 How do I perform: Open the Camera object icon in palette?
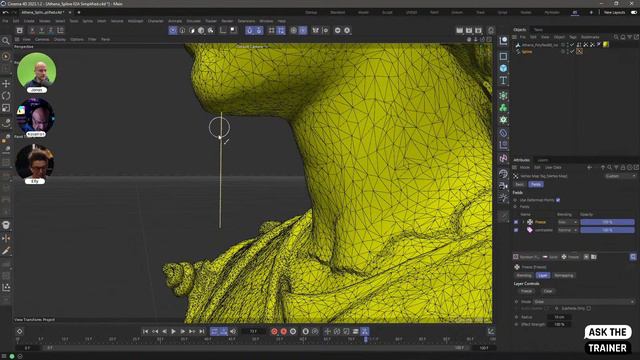(x=503, y=186)
